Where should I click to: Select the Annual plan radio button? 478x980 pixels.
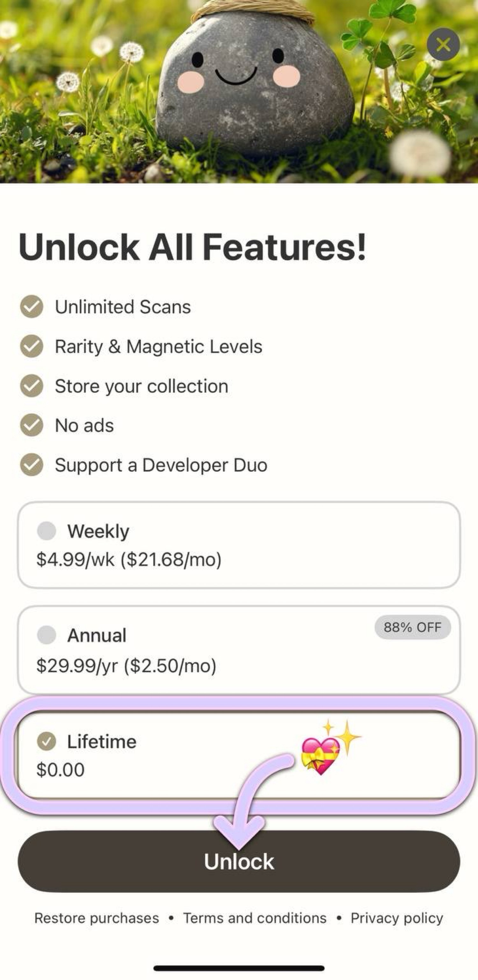[47, 635]
